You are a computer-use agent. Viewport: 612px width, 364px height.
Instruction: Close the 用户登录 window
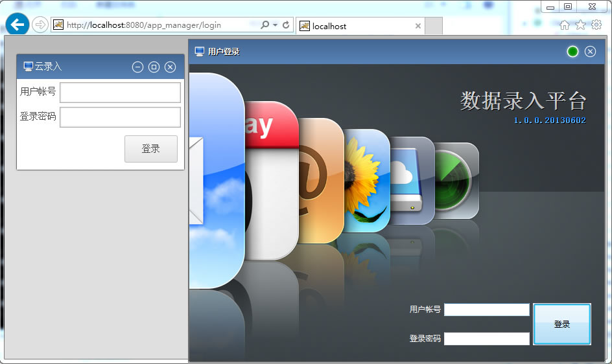[590, 52]
